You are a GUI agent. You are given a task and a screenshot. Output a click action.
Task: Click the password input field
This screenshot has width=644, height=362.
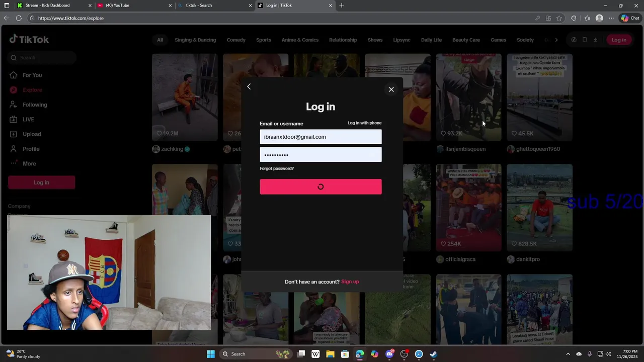point(320,154)
